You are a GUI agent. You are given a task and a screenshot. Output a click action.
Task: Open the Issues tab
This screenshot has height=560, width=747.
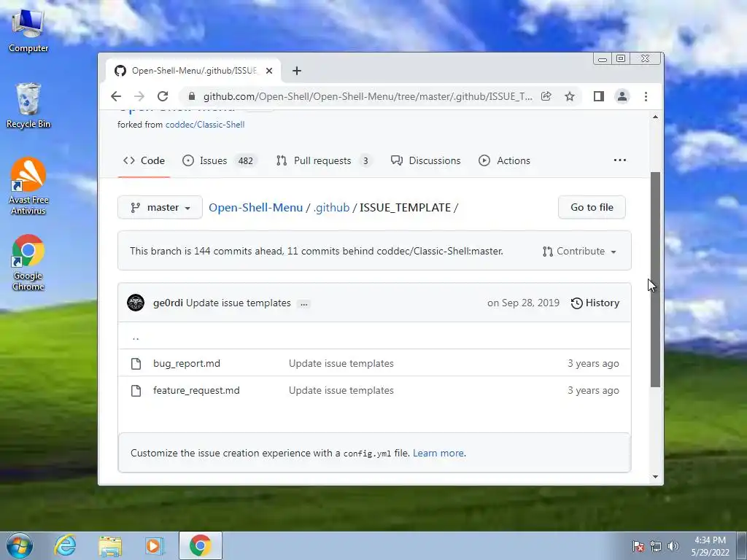click(219, 161)
